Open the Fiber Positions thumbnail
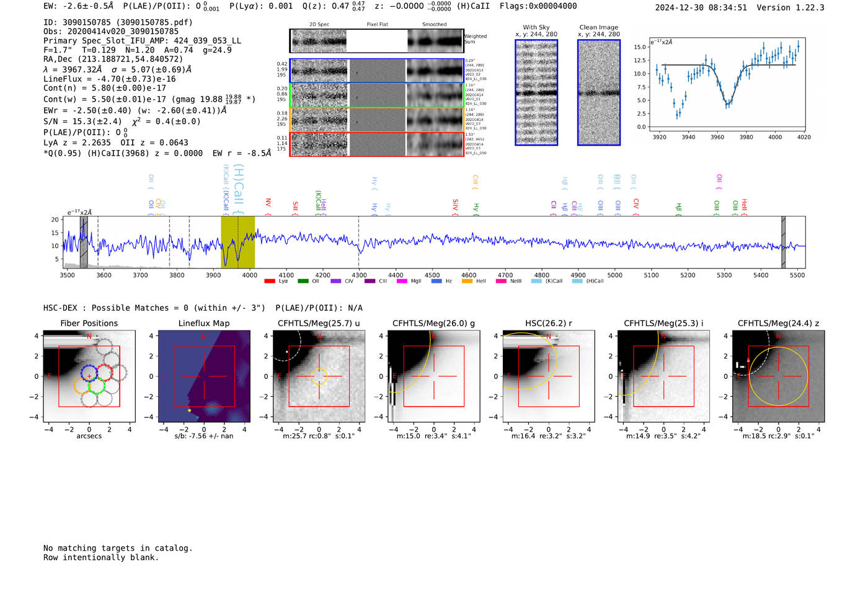 (89, 376)
